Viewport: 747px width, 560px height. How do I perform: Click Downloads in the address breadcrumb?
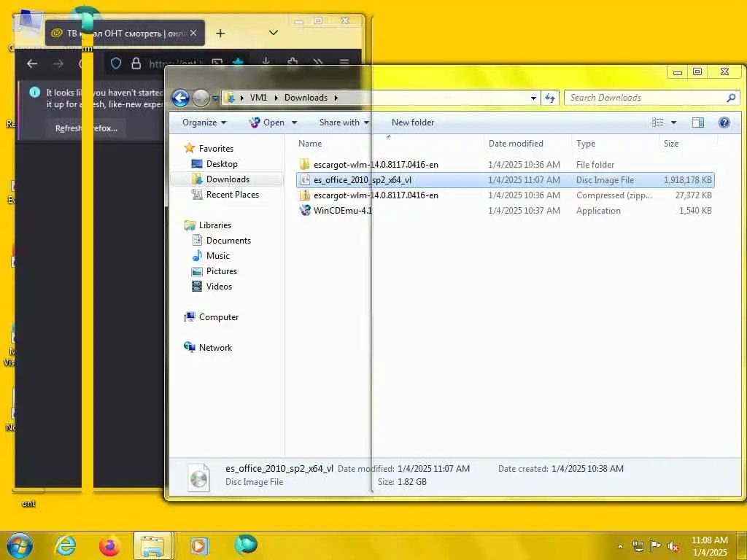306,98
